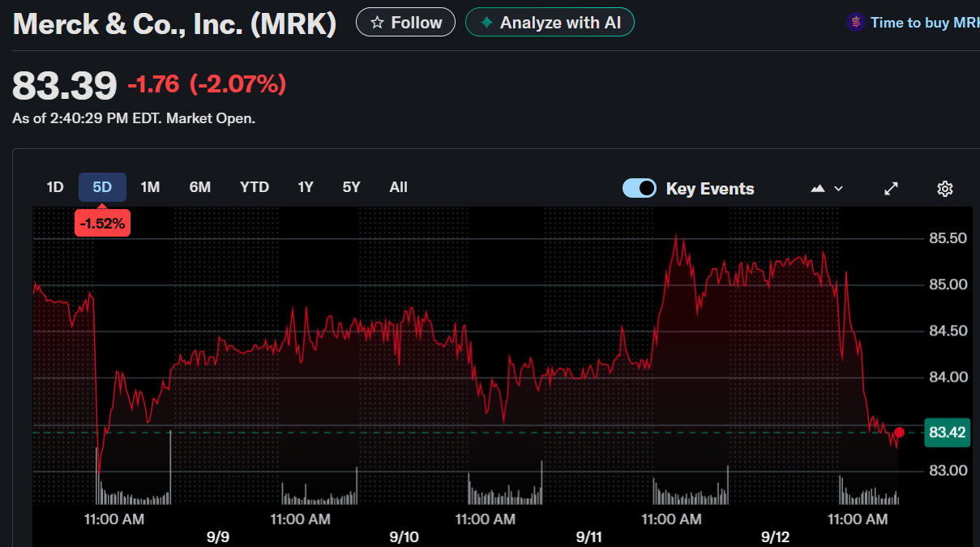Click the Merck & Co., Inc. (MRK) title
The width and height of the screenshot is (980, 547).
(x=174, y=24)
